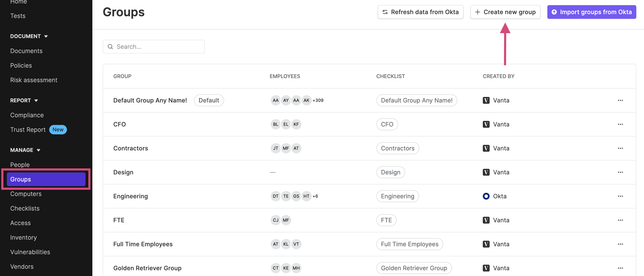Click avatar AY in Default Group row
Screen dimensions: 644x276
click(286, 100)
